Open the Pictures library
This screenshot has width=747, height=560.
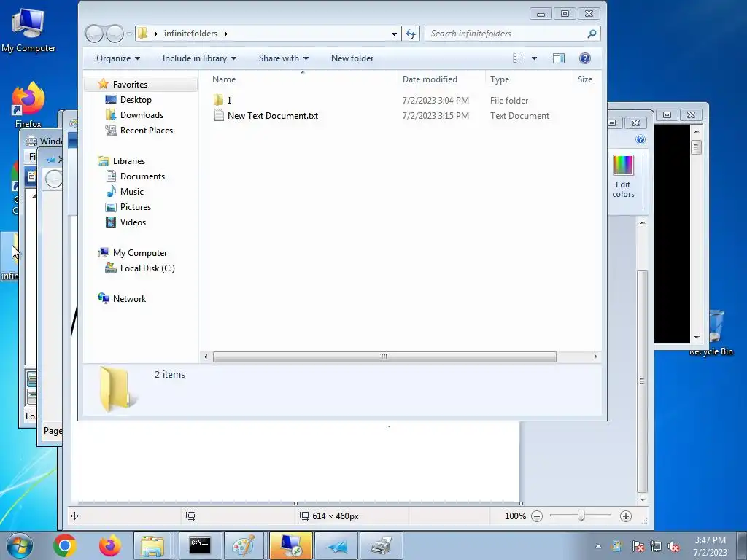point(135,206)
